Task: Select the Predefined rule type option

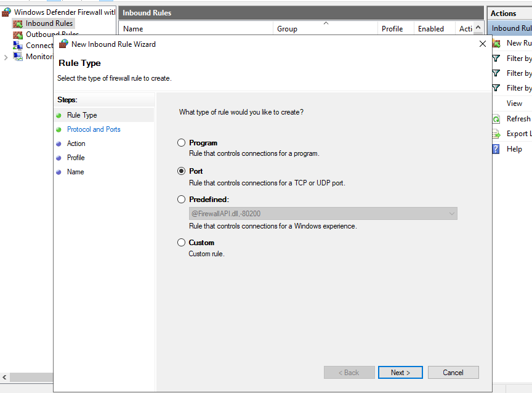Action: [x=181, y=199]
